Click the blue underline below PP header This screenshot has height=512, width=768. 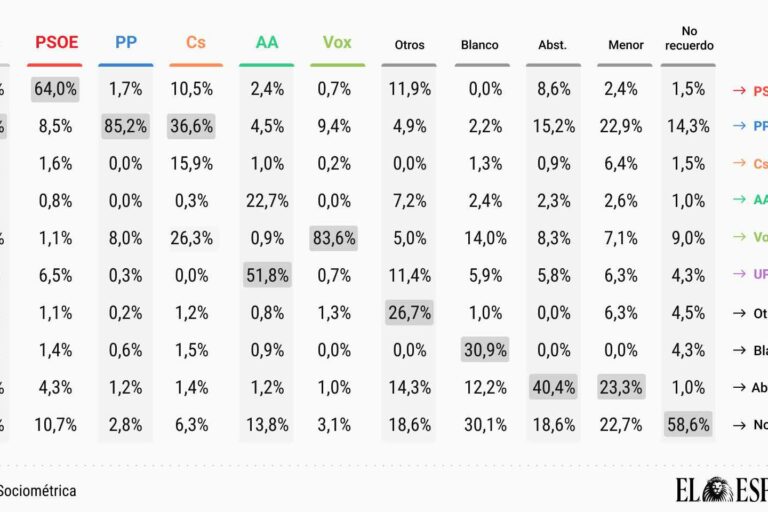pyautogui.click(x=126, y=65)
